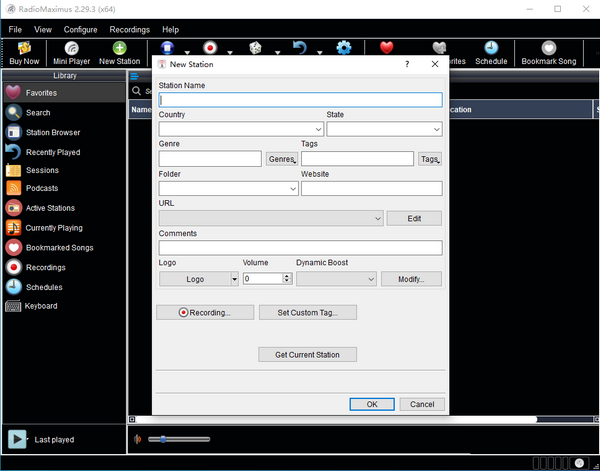Image resolution: width=600 pixels, height=471 pixels.
Task: Open the Configure menu
Action: click(81, 30)
